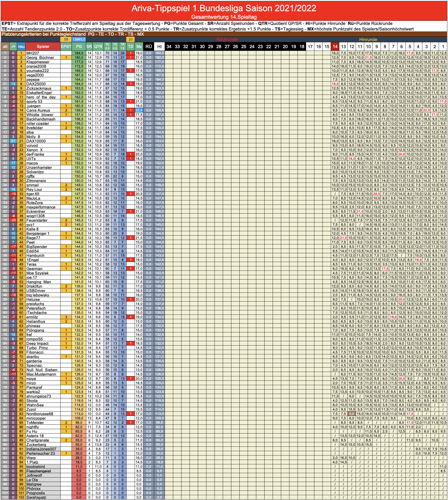Click the 'Spieler' column header
Image resolution: width=448 pixels, height=500 pixels.
43,46
